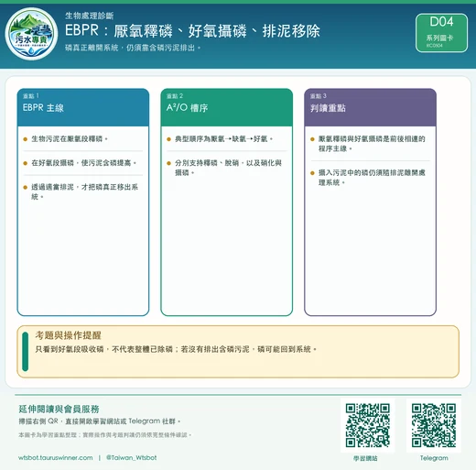This screenshot has height=470, width=476.
Task: Click the Telegram QR code
Action: [x=434, y=425]
